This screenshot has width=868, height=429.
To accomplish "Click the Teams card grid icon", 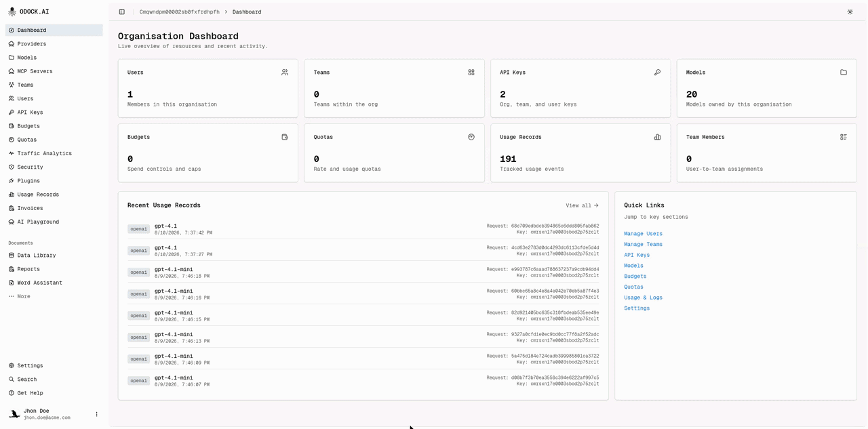I will coord(471,72).
